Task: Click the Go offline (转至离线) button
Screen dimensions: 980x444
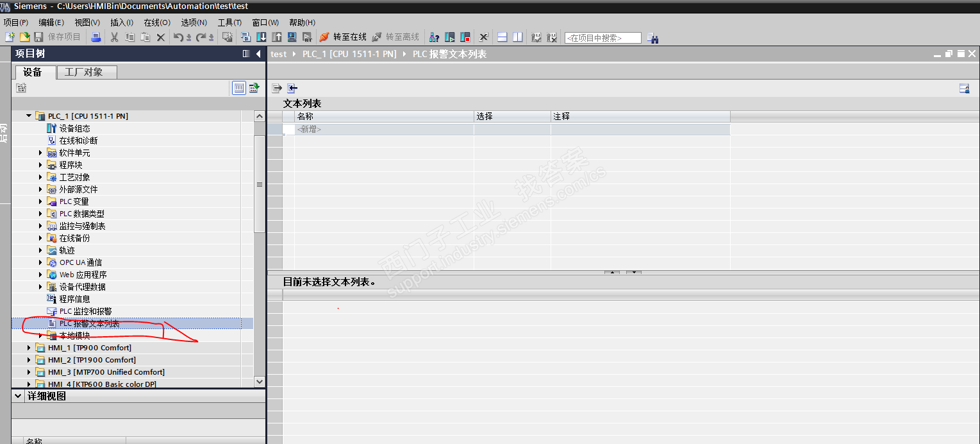Action: [x=395, y=37]
